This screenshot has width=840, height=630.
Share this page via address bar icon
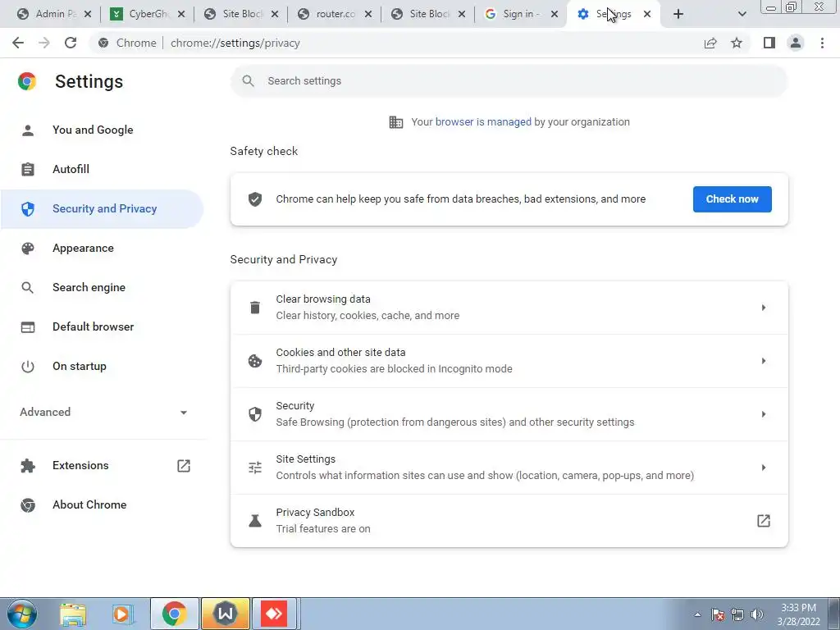click(710, 43)
